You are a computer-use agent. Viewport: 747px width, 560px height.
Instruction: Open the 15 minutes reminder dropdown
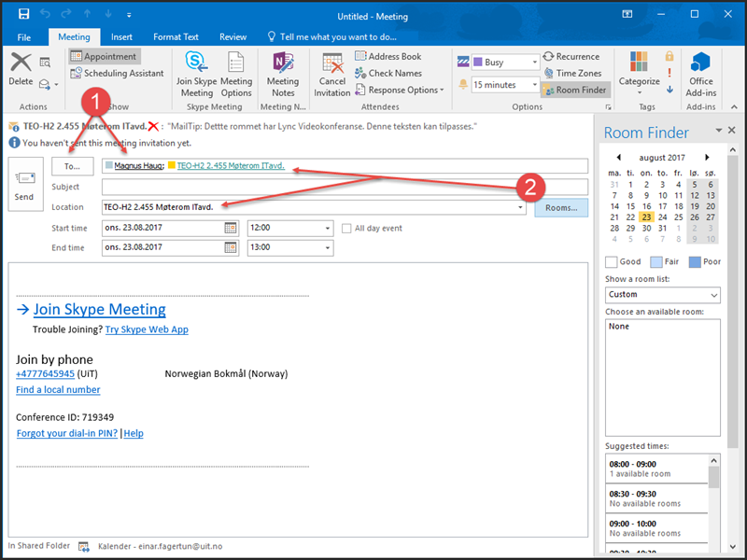(x=534, y=85)
